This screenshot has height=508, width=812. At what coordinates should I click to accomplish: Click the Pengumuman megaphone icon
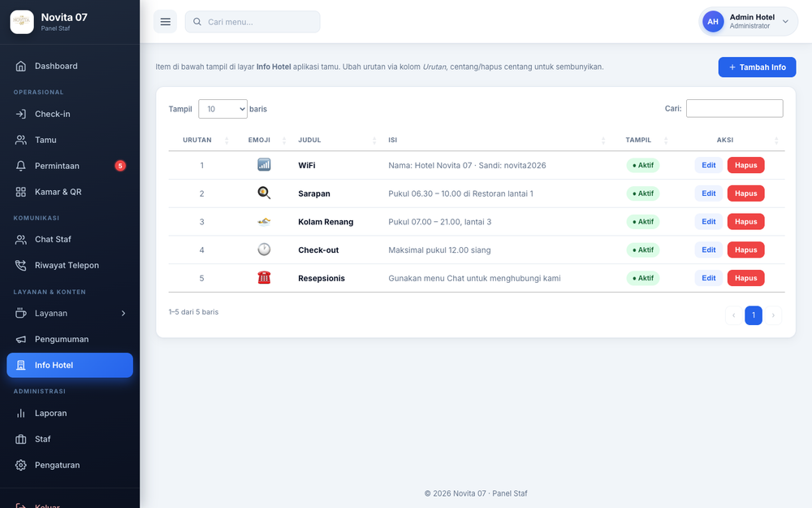click(x=21, y=339)
